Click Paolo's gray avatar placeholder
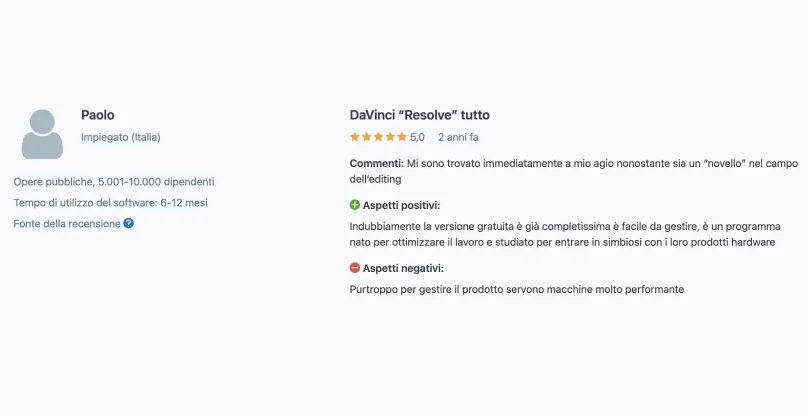Image resolution: width=808 pixels, height=415 pixels. [x=42, y=134]
